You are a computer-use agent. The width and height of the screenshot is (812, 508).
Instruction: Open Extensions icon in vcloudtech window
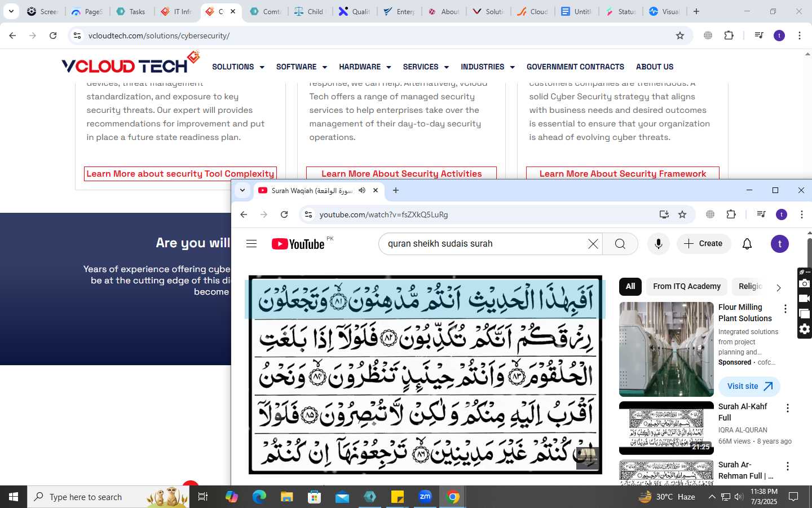(x=729, y=36)
